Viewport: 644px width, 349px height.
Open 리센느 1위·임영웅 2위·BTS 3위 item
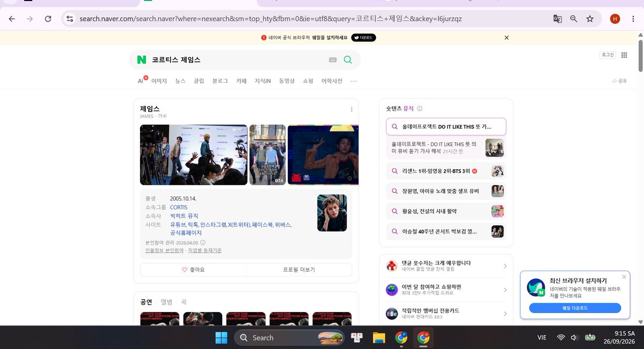(446, 171)
